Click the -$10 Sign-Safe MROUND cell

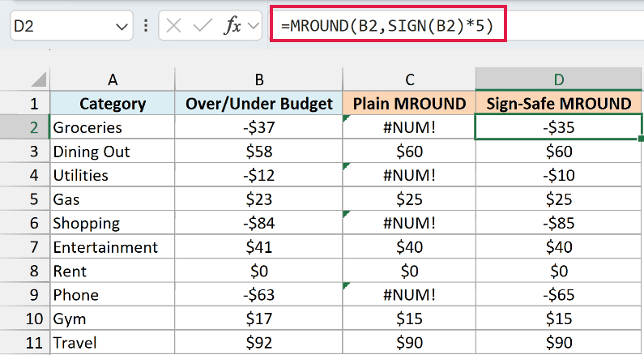click(x=559, y=175)
